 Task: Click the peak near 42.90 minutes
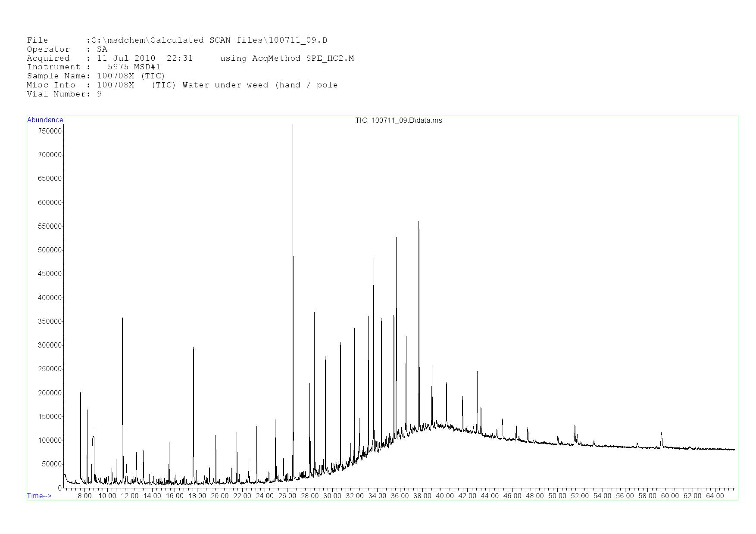[x=477, y=373]
